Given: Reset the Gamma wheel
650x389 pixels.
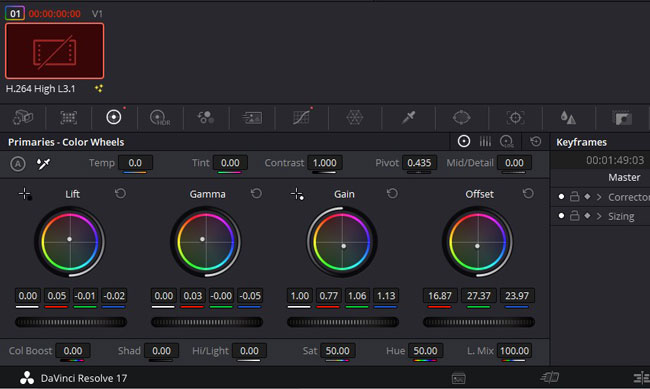Looking at the screenshot, I should [x=256, y=193].
